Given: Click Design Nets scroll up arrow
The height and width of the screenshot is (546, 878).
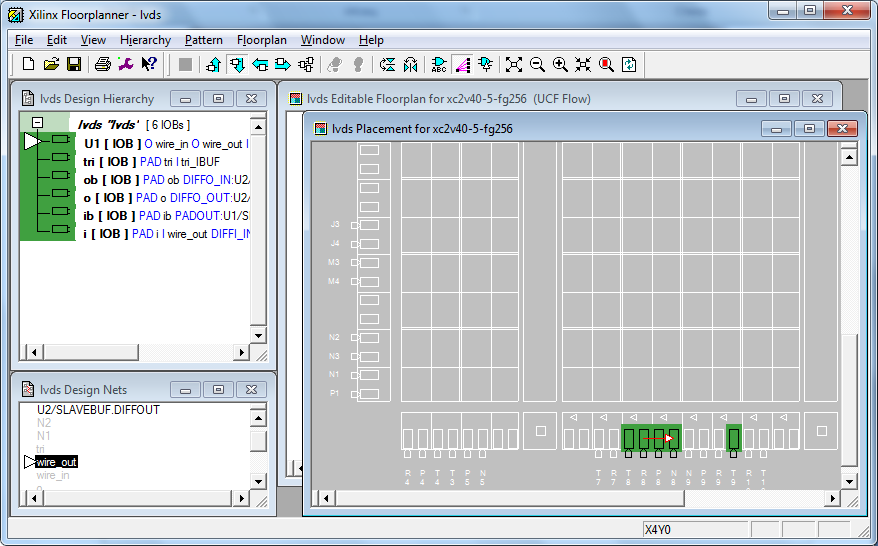Looking at the screenshot, I should coord(258,418).
